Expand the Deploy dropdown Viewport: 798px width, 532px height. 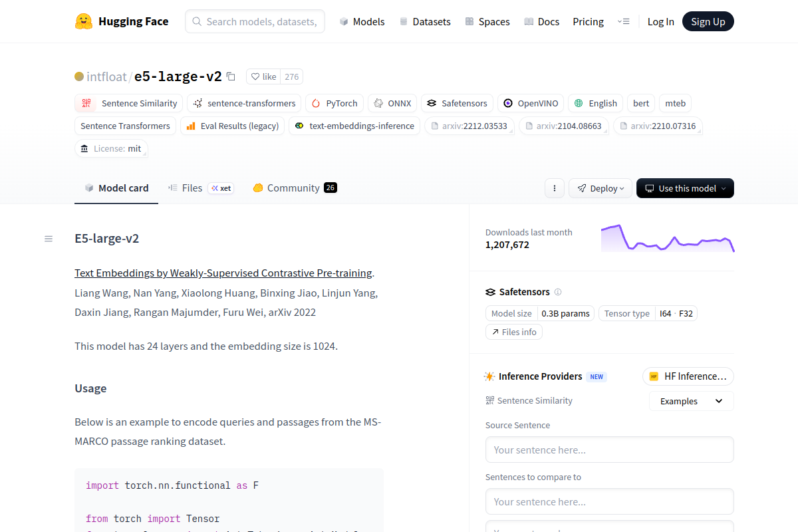(x=600, y=188)
